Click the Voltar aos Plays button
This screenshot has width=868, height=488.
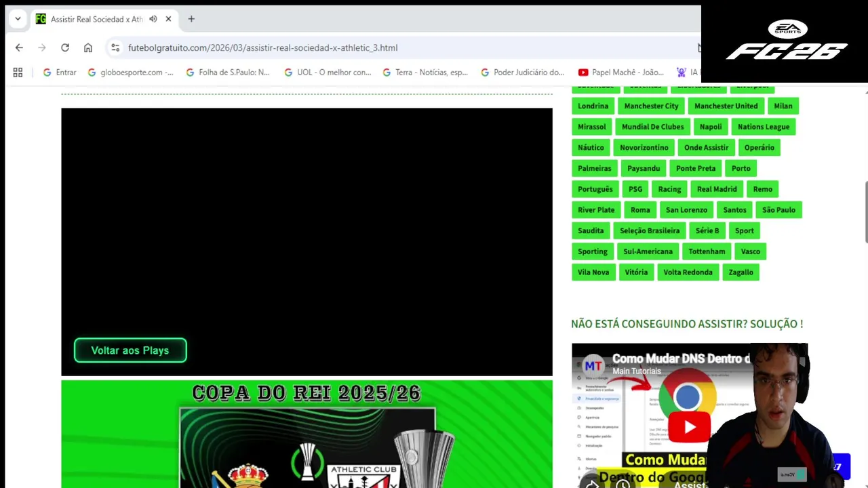(130, 350)
